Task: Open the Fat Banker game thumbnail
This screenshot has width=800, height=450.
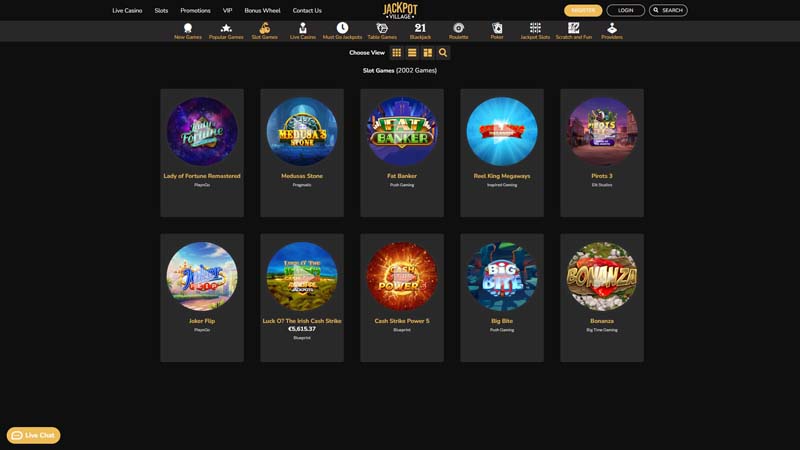Action: (402, 131)
